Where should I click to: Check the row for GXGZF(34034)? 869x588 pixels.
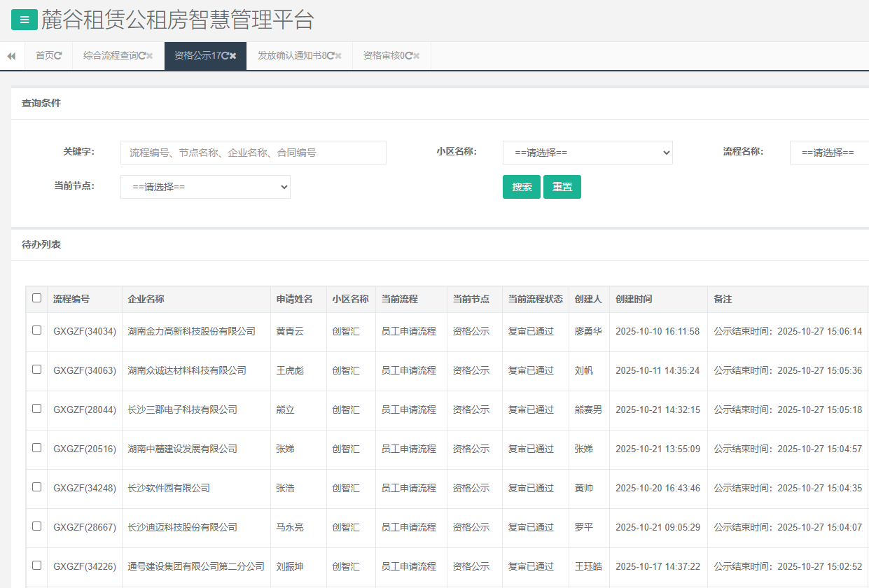tap(37, 330)
